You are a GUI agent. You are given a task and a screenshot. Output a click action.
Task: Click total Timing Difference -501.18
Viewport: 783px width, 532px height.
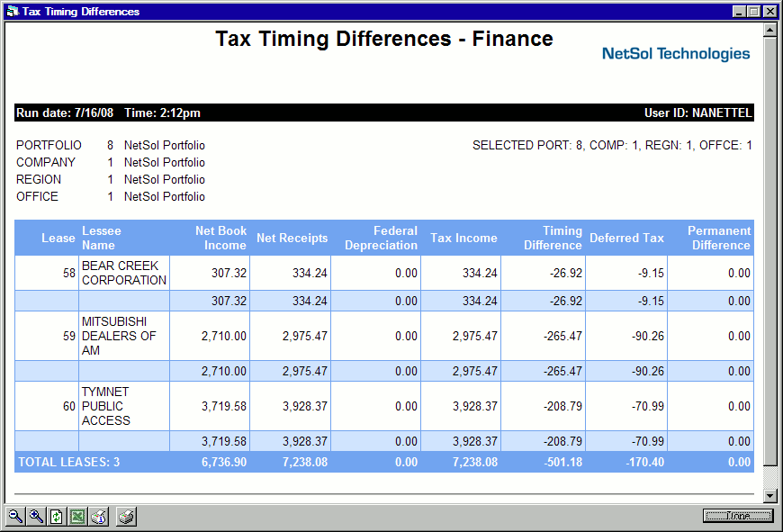pyautogui.click(x=562, y=462)
